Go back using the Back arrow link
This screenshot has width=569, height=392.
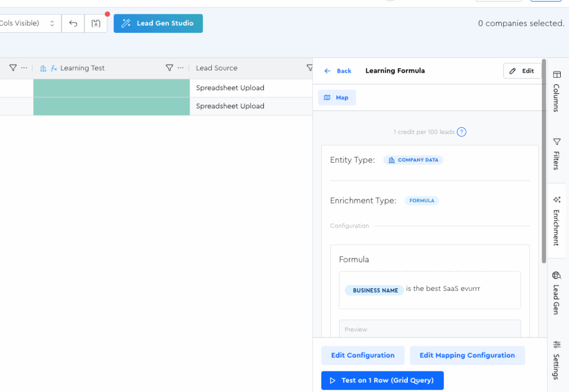[338, 71]
